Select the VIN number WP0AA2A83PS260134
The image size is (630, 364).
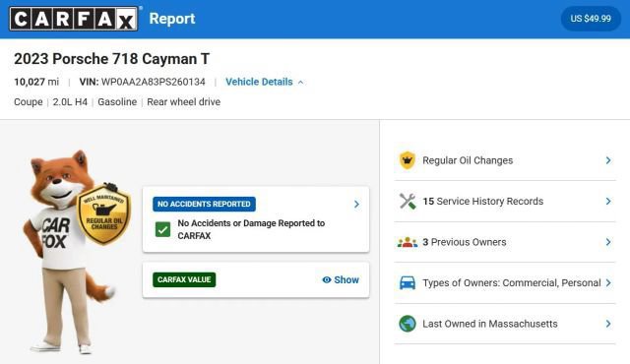[154, 82]
